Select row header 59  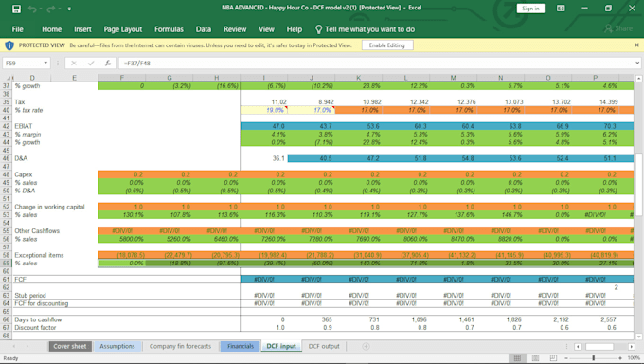click(x=7, y=264)
